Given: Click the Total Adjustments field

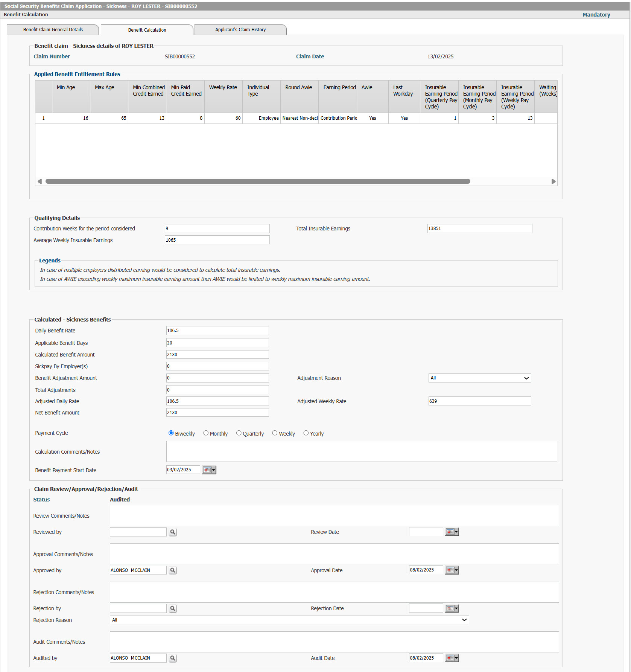Looking at the screenshot, I should pyautogui.click(x=217, y=390).
